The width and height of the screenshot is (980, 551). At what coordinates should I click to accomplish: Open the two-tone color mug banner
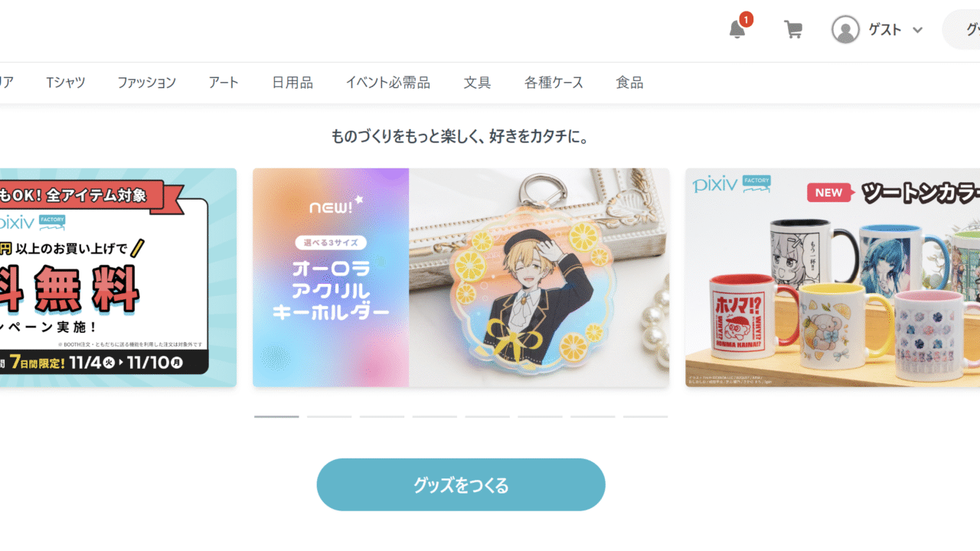tap(832, 278)
